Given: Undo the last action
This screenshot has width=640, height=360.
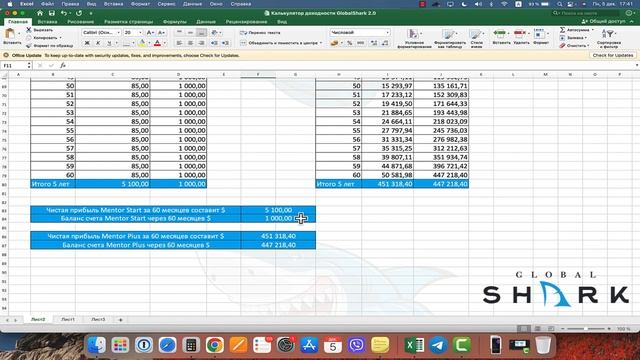Looking at the screenshot, I should point(64,13).
